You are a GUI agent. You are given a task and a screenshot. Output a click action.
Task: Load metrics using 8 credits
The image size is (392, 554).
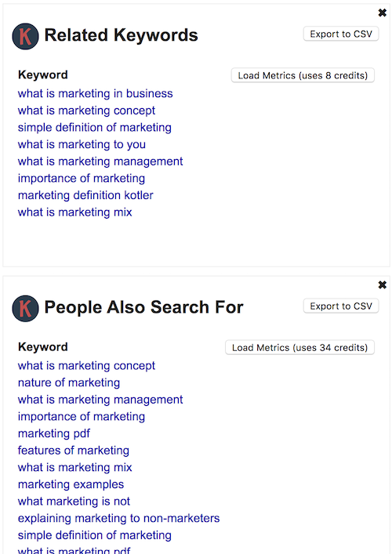click(x=303, y=75)
